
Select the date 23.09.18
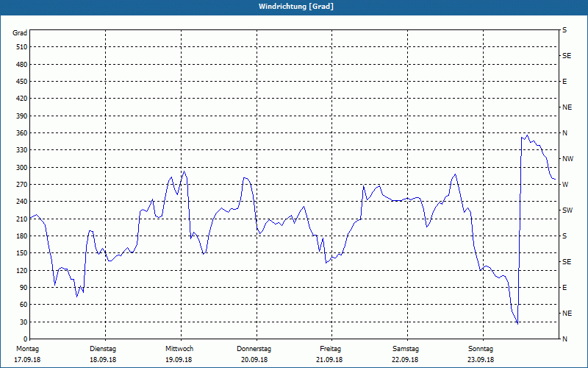481,360
